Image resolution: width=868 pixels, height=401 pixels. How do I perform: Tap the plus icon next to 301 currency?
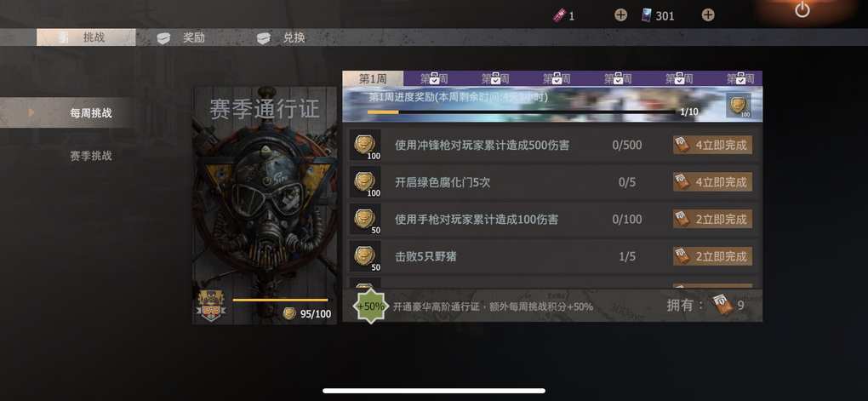coord(708,15)
